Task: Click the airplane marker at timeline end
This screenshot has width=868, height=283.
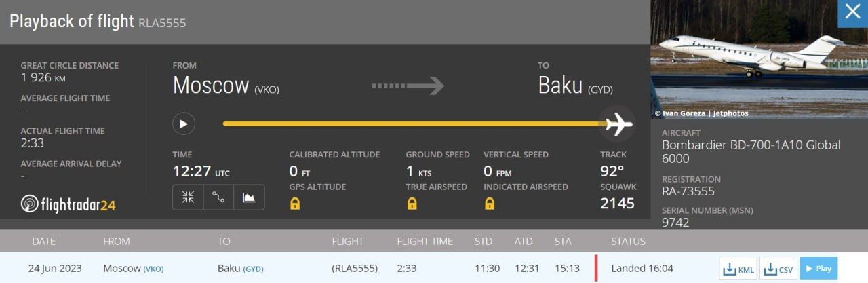Action: (618, 124)
